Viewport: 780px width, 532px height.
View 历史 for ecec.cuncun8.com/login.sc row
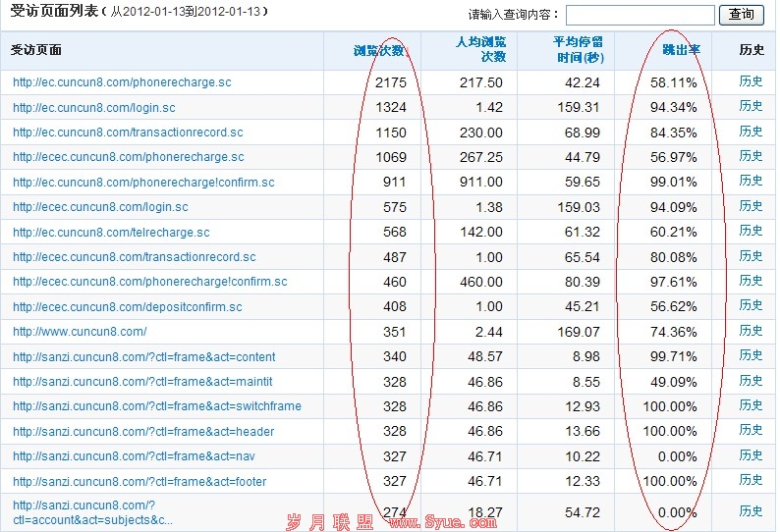pos(751,206)
